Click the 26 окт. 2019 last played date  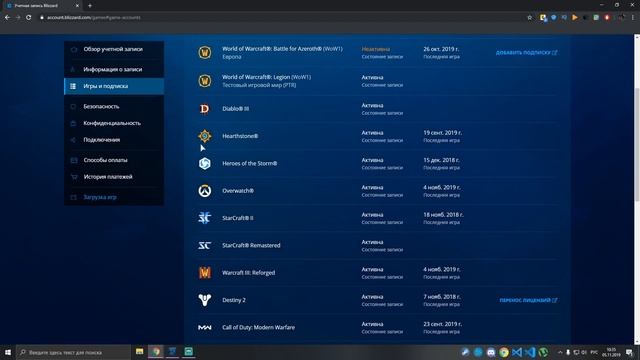[x=441, y=49]
